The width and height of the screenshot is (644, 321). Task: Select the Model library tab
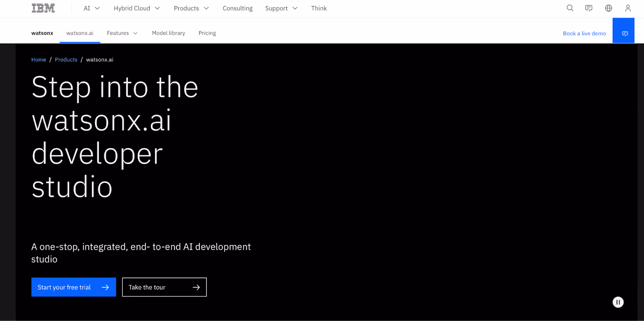[169, 33]
